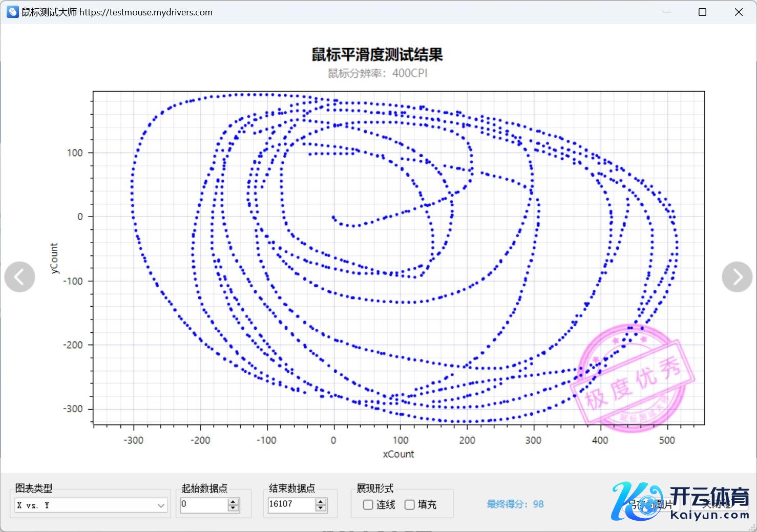Click the 400CPI resolution subtitle
Viewport: 757px width, 532px height.
click(x=377, y=73)
